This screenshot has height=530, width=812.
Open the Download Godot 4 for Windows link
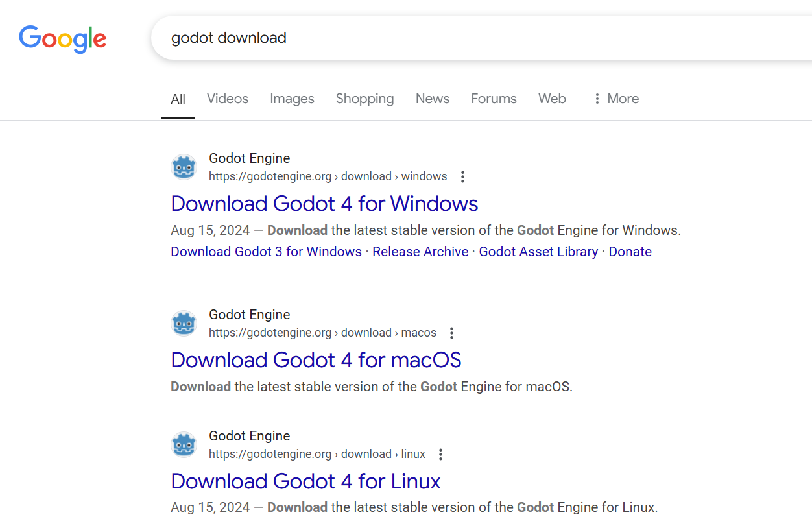pos(324,204)
